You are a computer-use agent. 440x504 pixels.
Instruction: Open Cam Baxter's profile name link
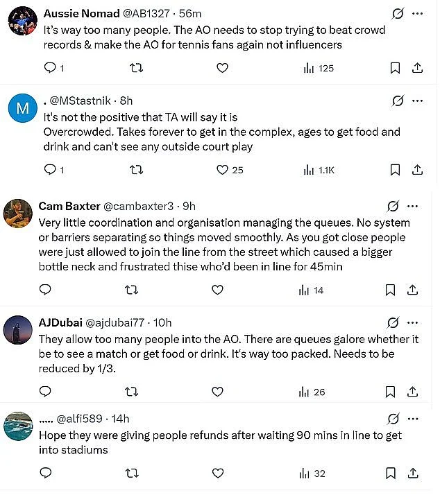[69, 206]
